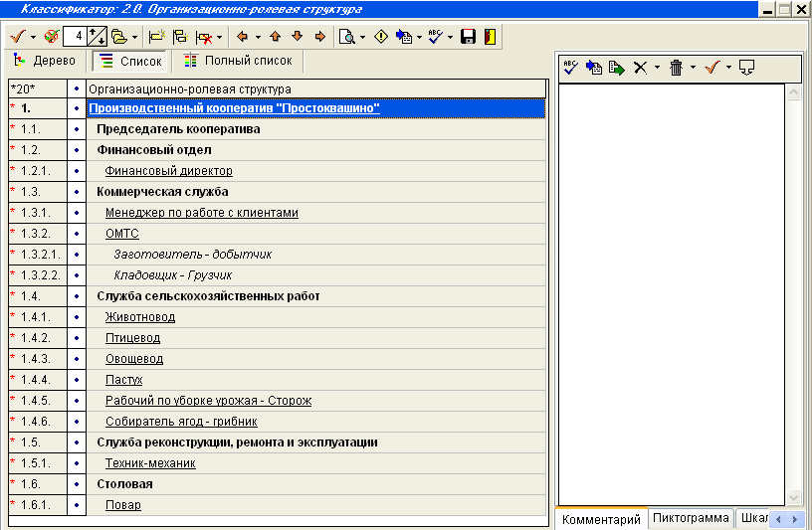Open the dropdown beside the black X icon
812x530 pixels.
pyautogui.click(x=657, y=68)
